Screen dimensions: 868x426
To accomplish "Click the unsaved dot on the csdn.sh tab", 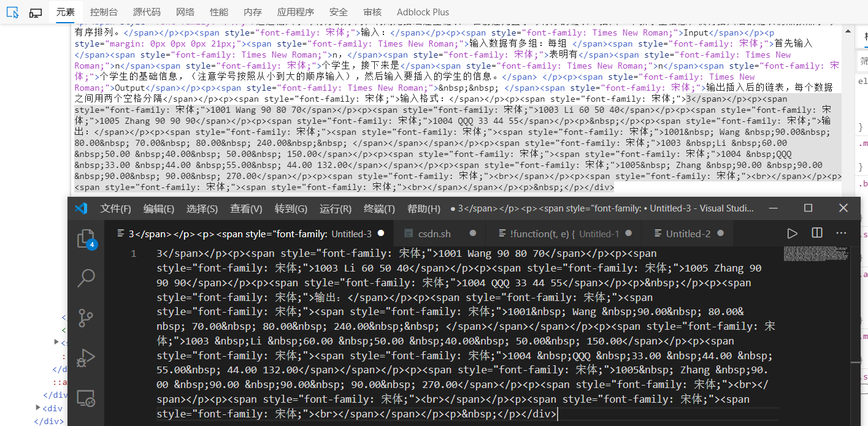I will 473,234.
